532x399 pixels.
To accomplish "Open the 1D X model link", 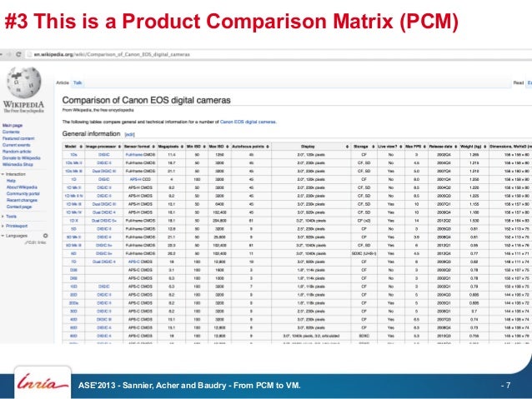I will pos(73,221).
